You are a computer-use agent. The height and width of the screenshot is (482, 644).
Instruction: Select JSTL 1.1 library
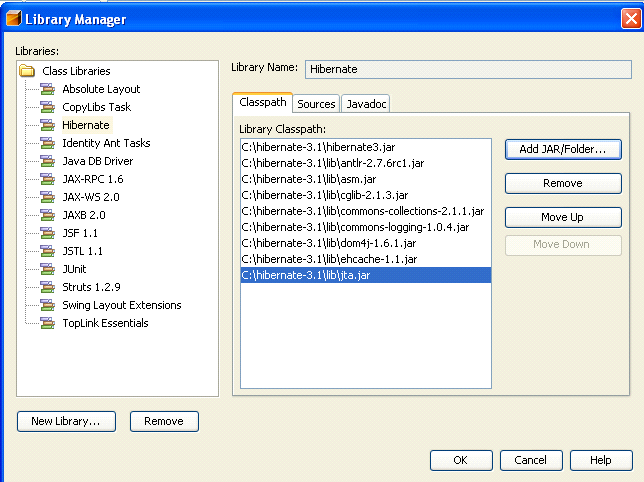tap(83, 251)
